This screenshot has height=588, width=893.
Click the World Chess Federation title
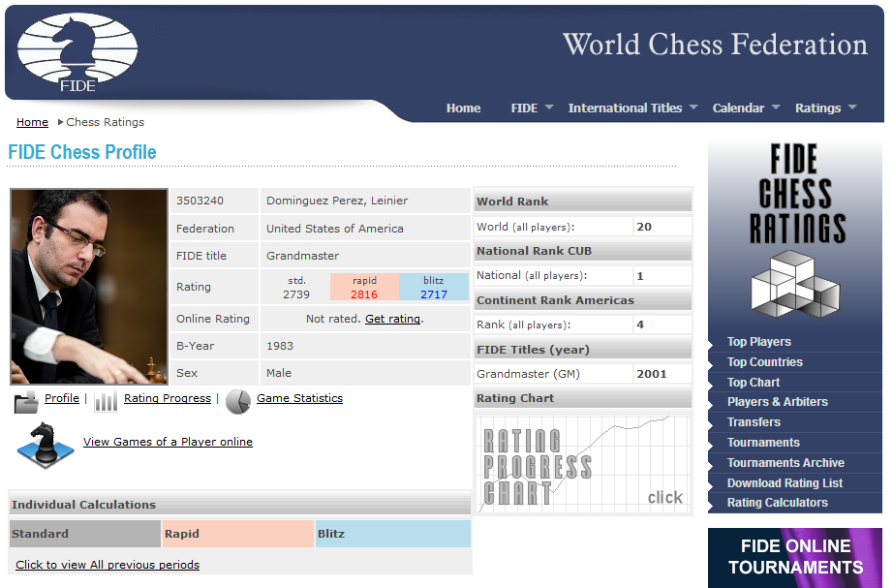click(716, 45)
